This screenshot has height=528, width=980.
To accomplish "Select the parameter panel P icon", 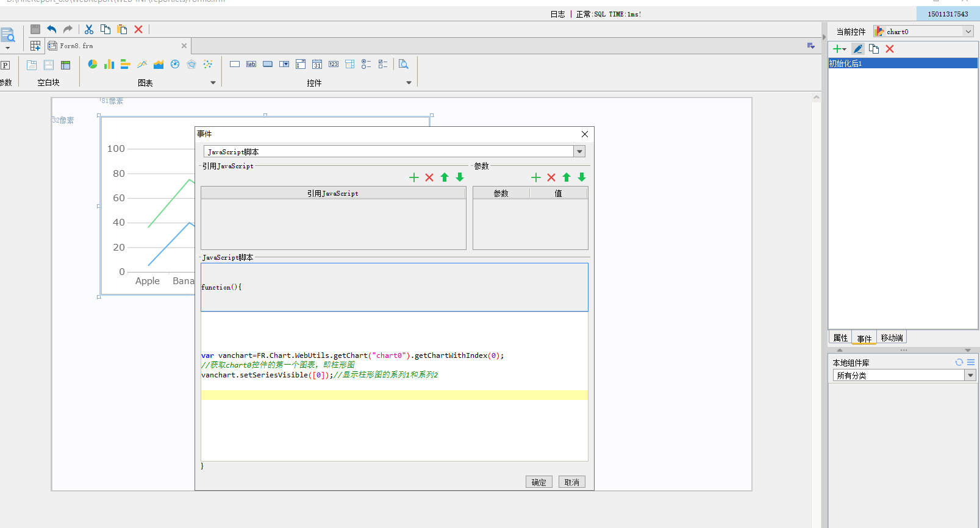I will coord(5,65).
